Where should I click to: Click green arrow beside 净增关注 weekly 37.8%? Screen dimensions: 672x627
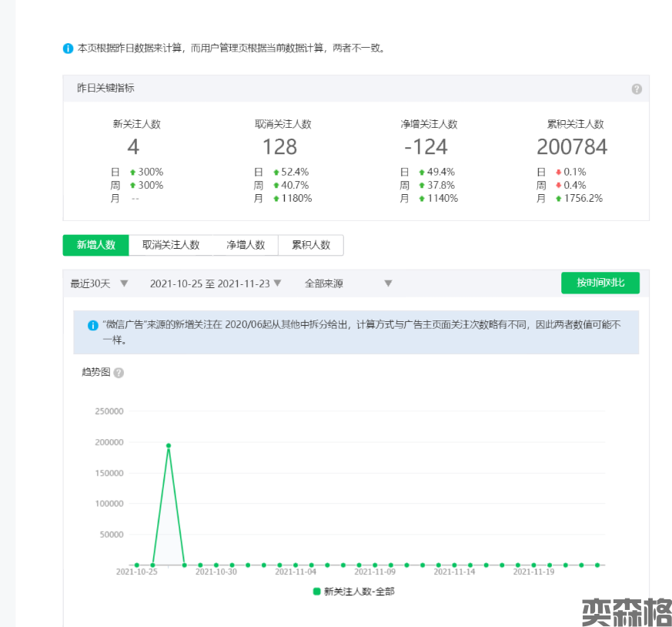coord(422,186)
